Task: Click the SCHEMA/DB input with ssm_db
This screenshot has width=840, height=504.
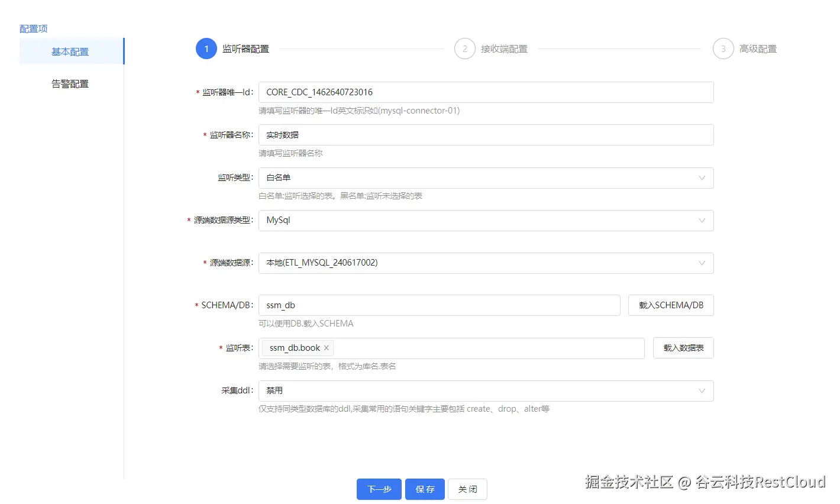Action: tap(440, 305)
